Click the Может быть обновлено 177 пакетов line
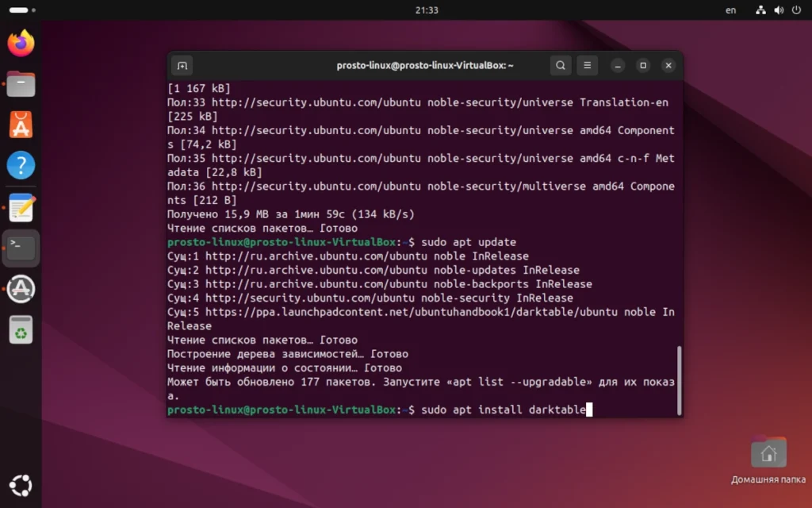The width and height of the screenshot is (812, 508). coord(420,389)
